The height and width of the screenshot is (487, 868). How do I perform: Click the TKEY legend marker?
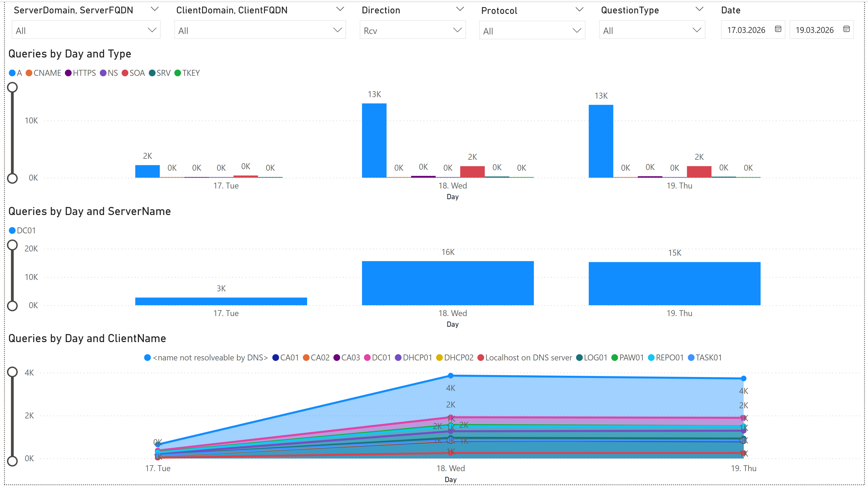tap(177, 73)
